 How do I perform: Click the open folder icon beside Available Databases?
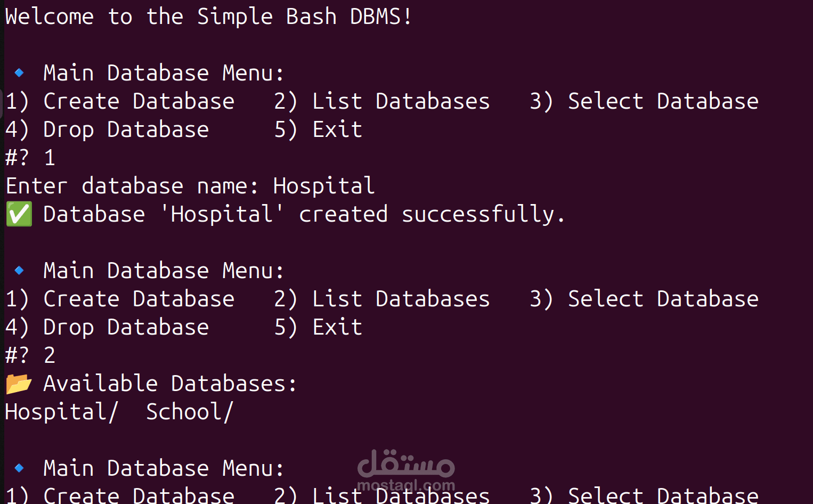19,384
